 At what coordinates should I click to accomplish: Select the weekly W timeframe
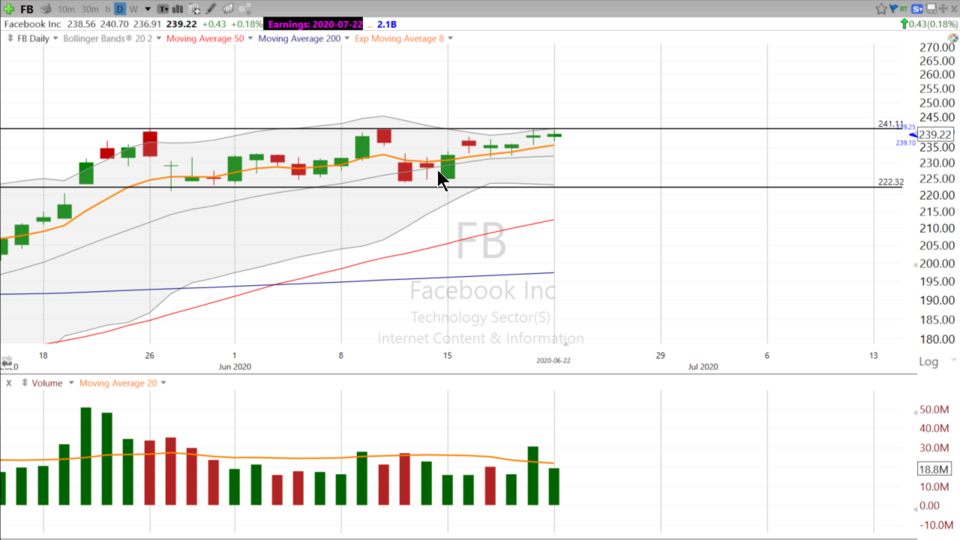point(134,9)
